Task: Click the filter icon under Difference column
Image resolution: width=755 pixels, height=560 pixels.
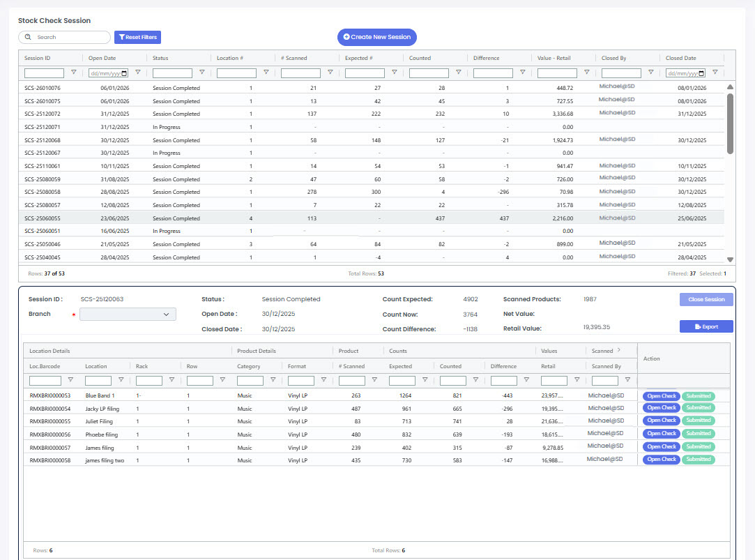Action: pyautogui.click(x=522, y=73)
